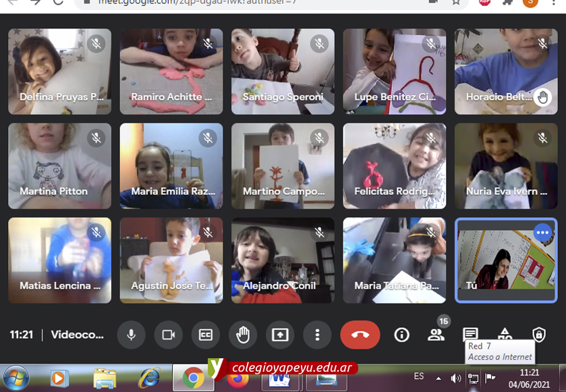Open options on your own video tile
Screen dimensions: 566x392
tap(542, 233)
